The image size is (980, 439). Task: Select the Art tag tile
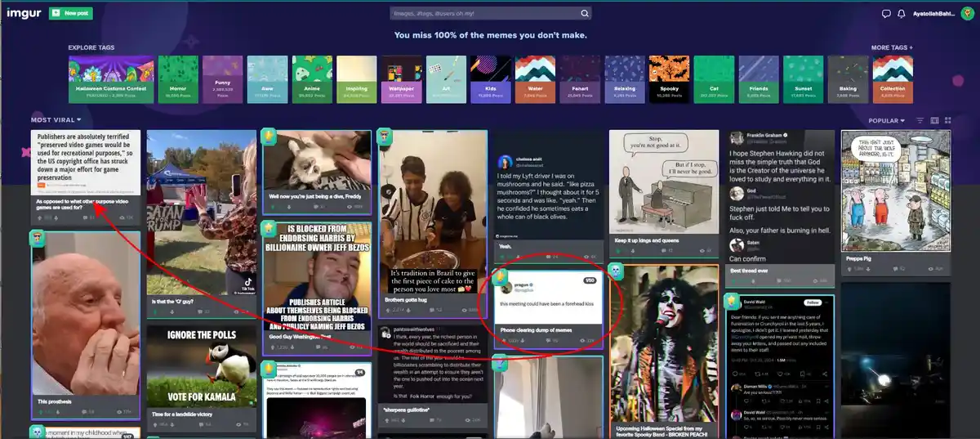tap(446, 79)
